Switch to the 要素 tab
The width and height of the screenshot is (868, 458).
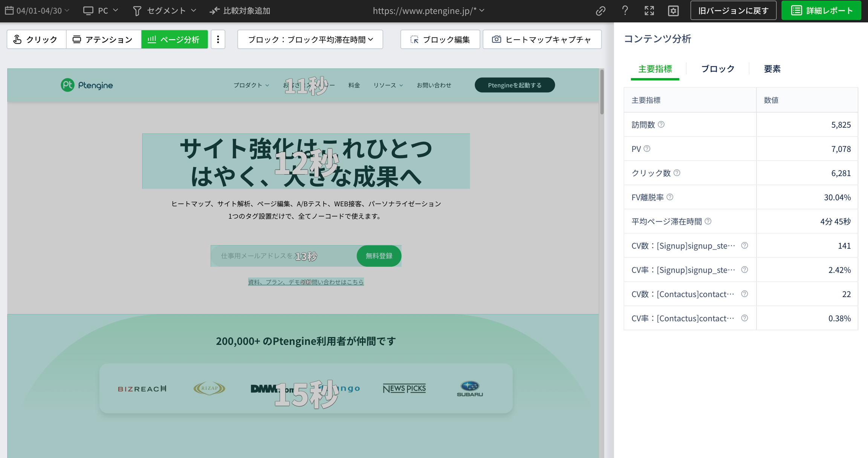(772, 69)
